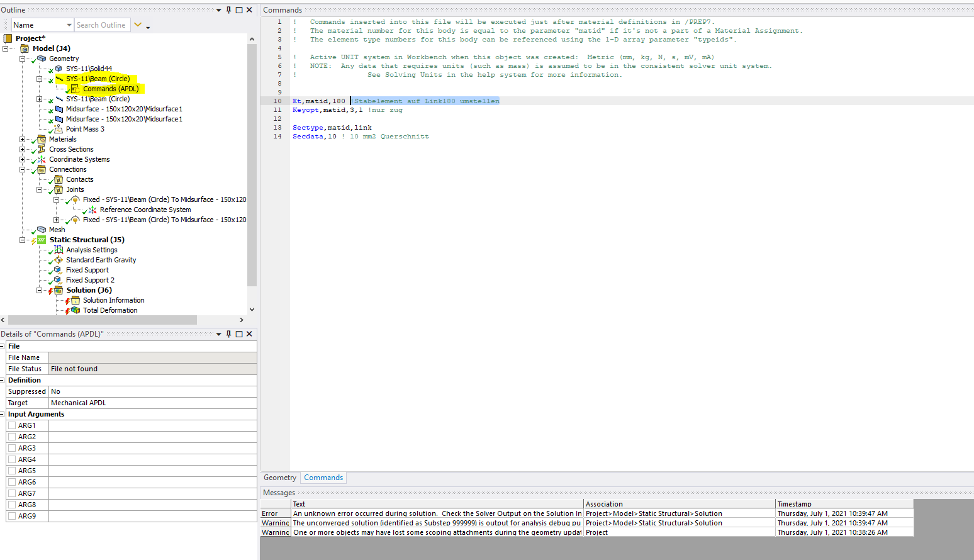Click the Fixed Support 2 icon
This screenshot has height=560, width=974.
[x=59, y=280]
